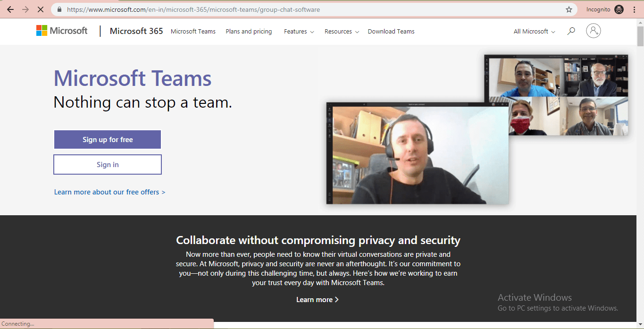This screenshot has width=644, height=329.
Task: Open Download Teams page
Action: (x=391, y=32)
